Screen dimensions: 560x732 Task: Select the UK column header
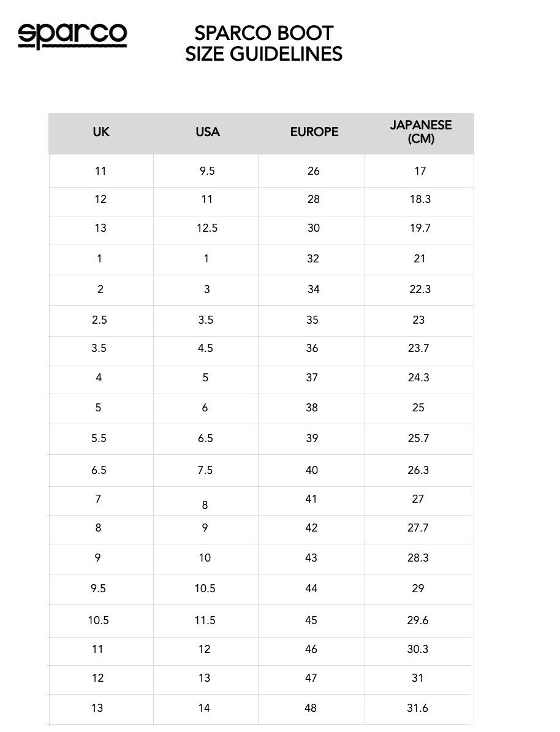[101, 132]
